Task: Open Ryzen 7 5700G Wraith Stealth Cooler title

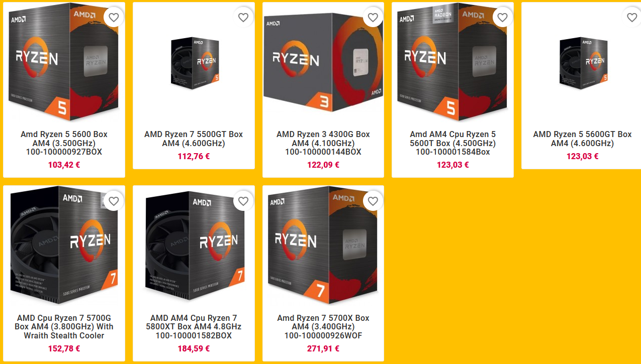Action: 64,327
